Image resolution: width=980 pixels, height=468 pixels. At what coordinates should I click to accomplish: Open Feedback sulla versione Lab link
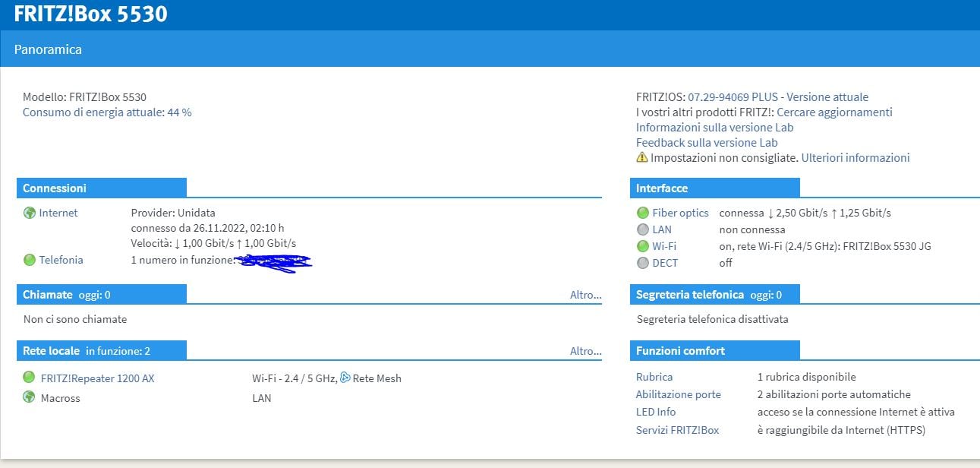pos(707,143)
